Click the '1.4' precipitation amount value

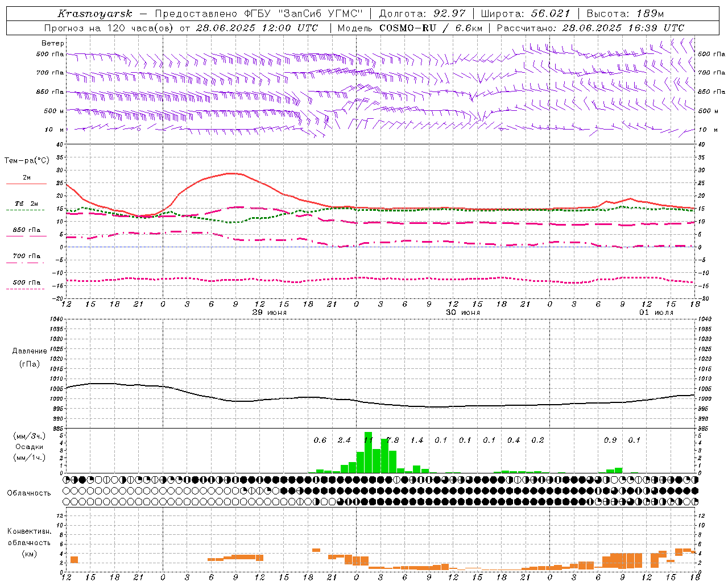click(417, 440)
